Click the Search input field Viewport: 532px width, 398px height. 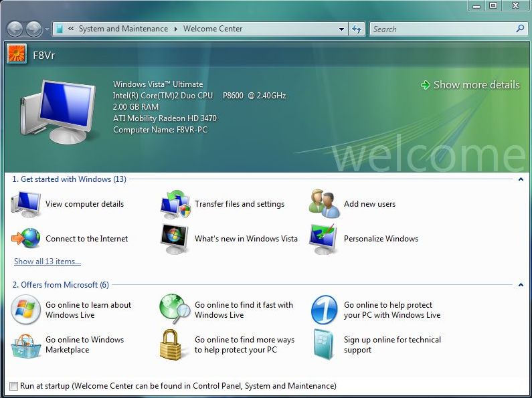(442, 29)
